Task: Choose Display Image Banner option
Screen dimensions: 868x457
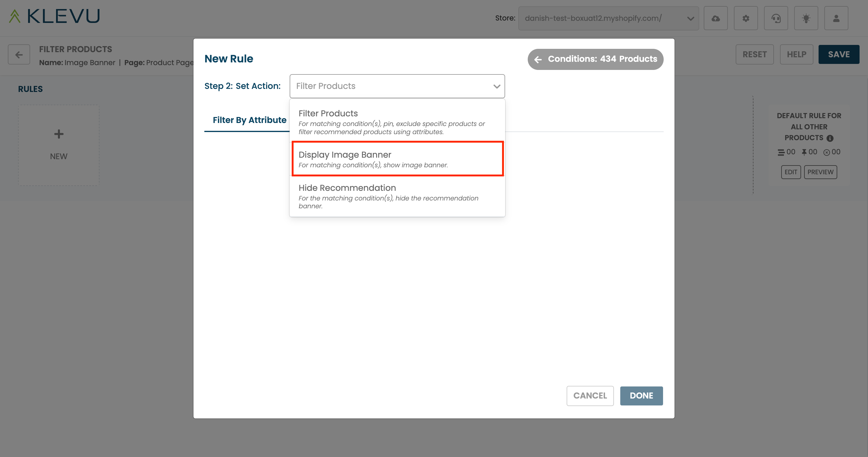Action: (397, 159)
